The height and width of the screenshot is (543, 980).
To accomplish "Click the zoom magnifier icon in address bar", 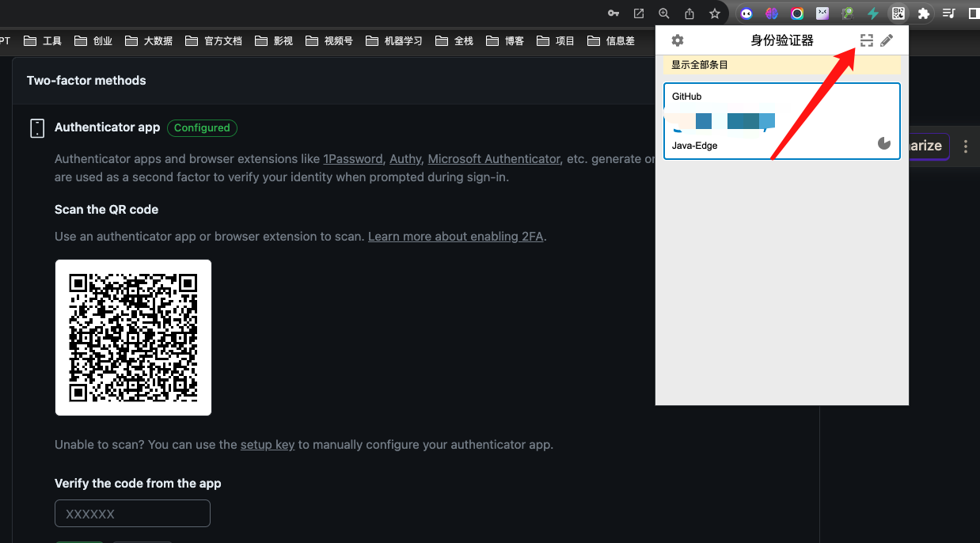I will tap(664, 13).
